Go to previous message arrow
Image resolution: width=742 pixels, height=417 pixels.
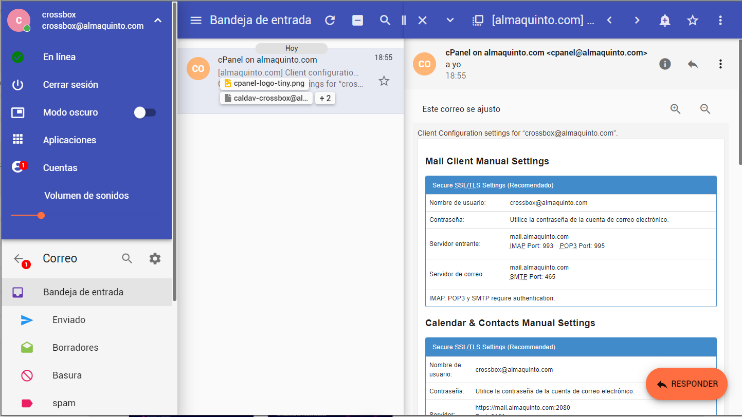[610, 20]
